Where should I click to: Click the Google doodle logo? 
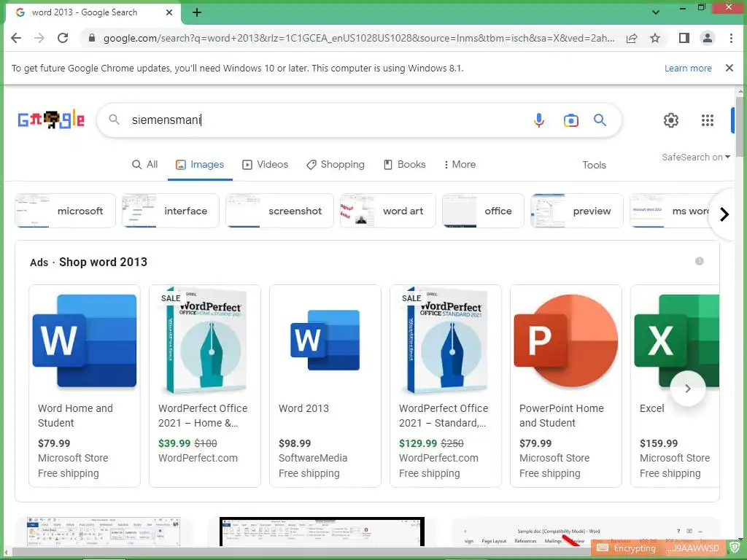(52, 120)
